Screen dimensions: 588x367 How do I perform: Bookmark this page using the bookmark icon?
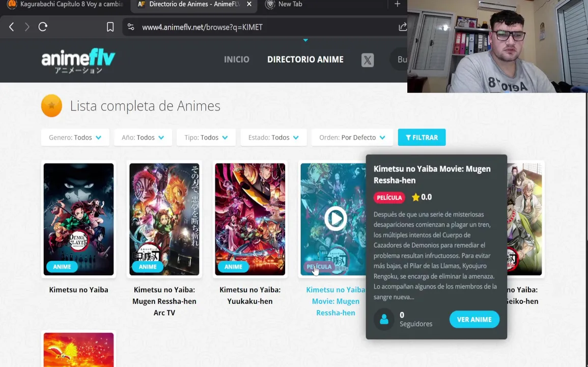(x=110, y=27)
